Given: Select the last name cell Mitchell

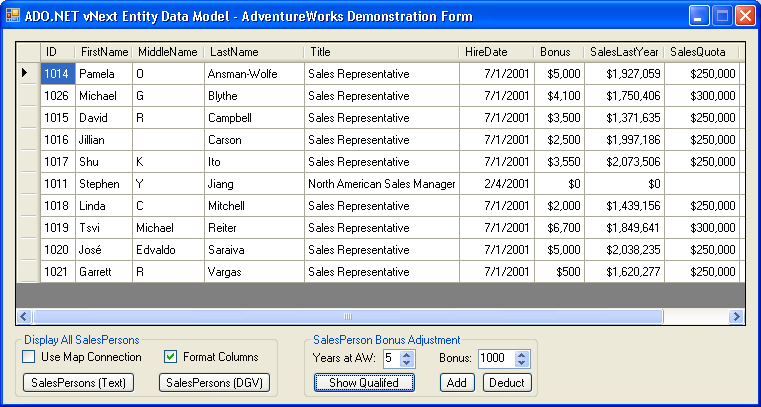Looking at the screenshot, I should 254,206.
